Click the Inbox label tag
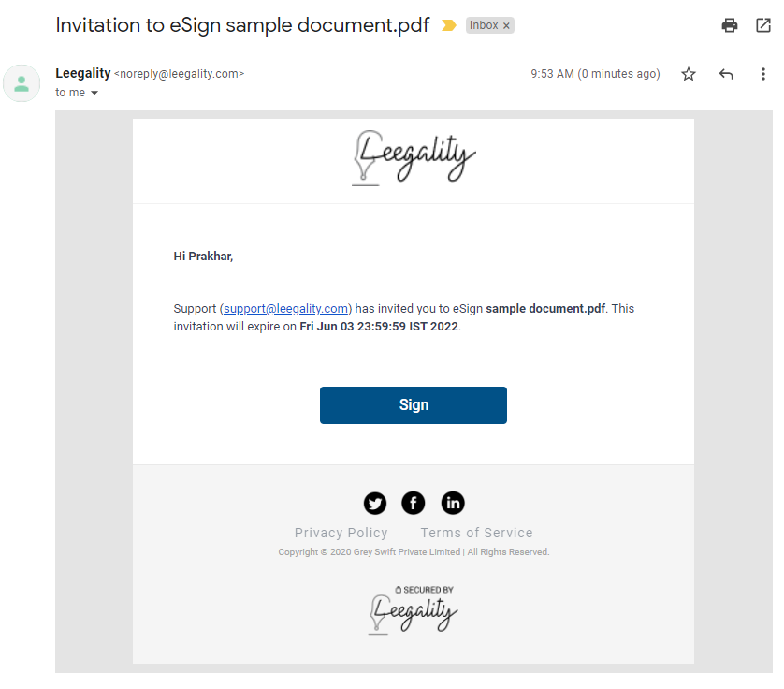This screenshot has width=784, height=689. tap(484, 25)
